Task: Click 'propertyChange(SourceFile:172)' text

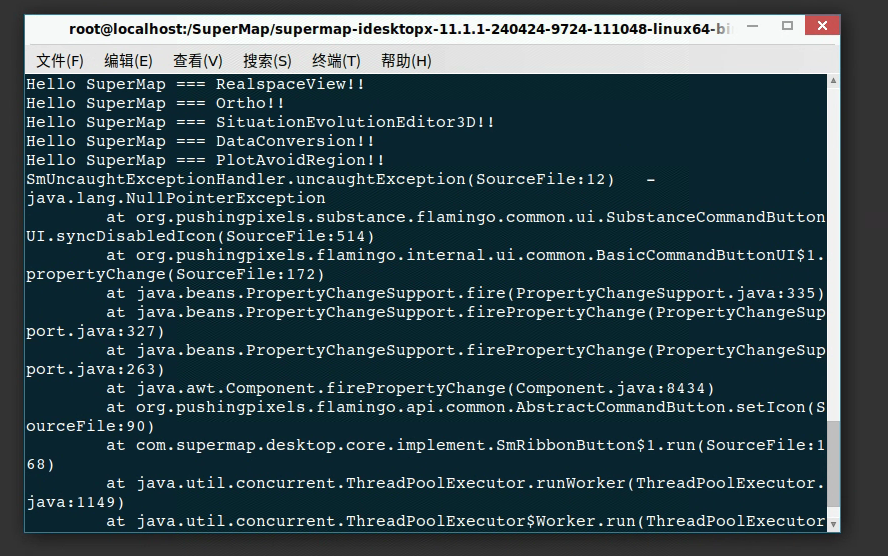Action: coord(176,274)
